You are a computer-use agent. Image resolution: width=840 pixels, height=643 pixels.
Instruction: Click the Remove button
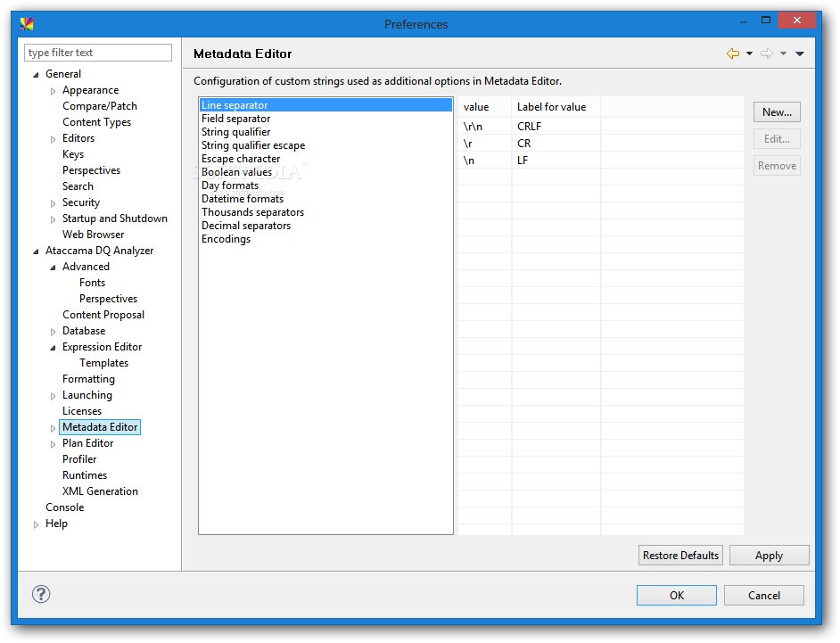click(x=777, y=166)
